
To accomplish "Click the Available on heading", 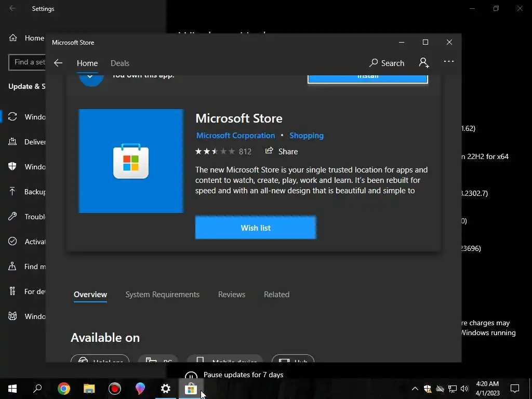I will click(x=105, y=338).
